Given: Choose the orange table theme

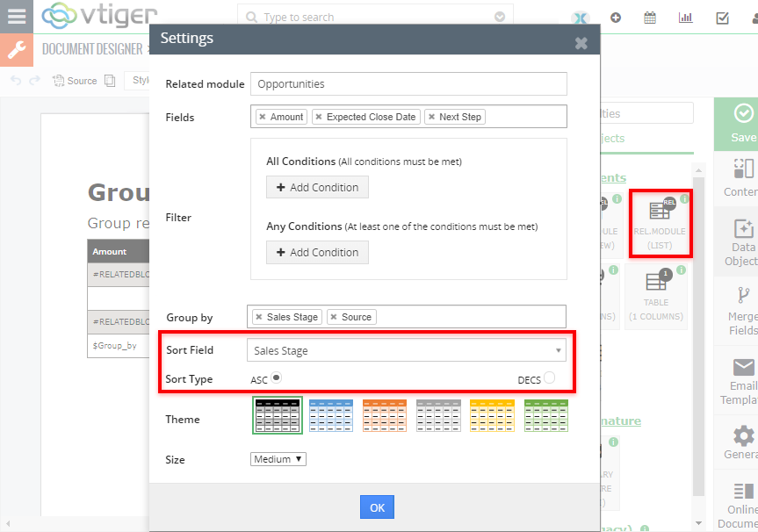Looking at the screenshot, I should (385, 415).
